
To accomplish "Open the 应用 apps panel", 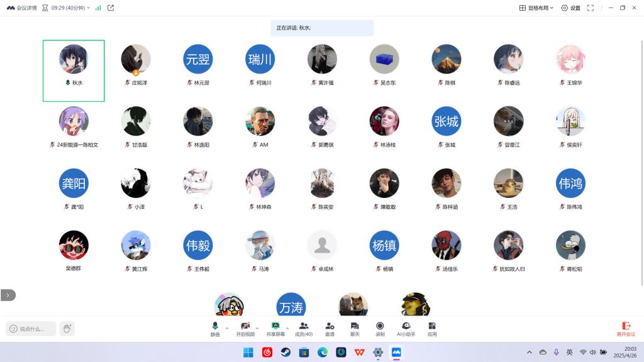I will point(432,329).
